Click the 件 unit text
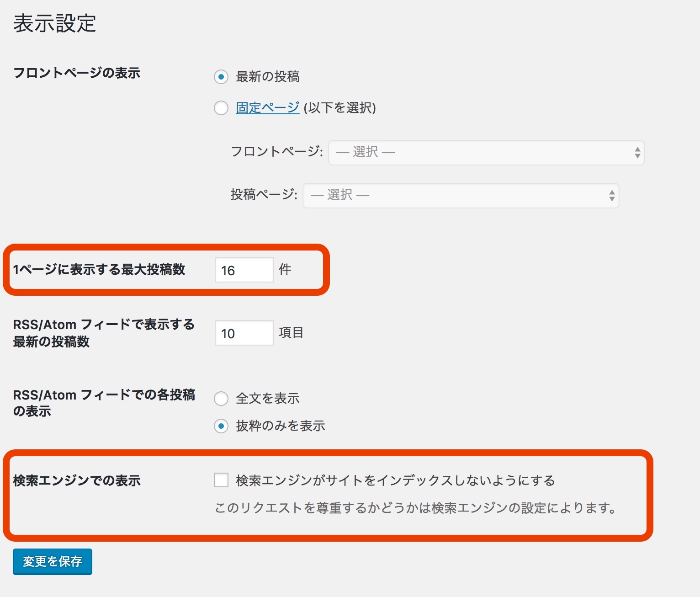 pyautogui.click(x=285, y=270)
